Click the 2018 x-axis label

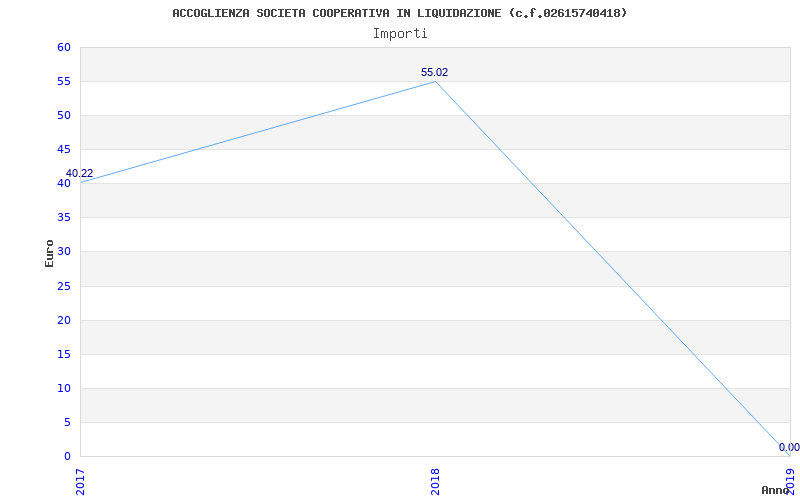point(435,482)
